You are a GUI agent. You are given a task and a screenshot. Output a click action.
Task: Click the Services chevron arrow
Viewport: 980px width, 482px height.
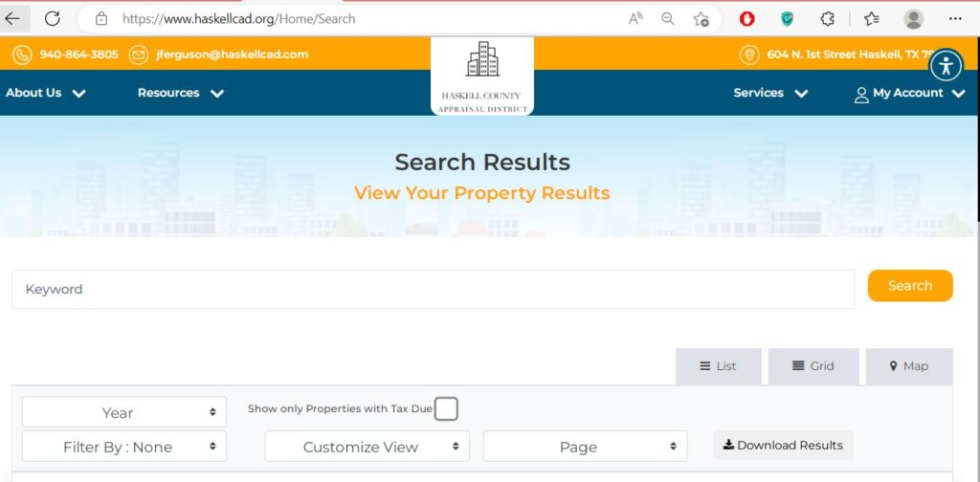[801, 94]
